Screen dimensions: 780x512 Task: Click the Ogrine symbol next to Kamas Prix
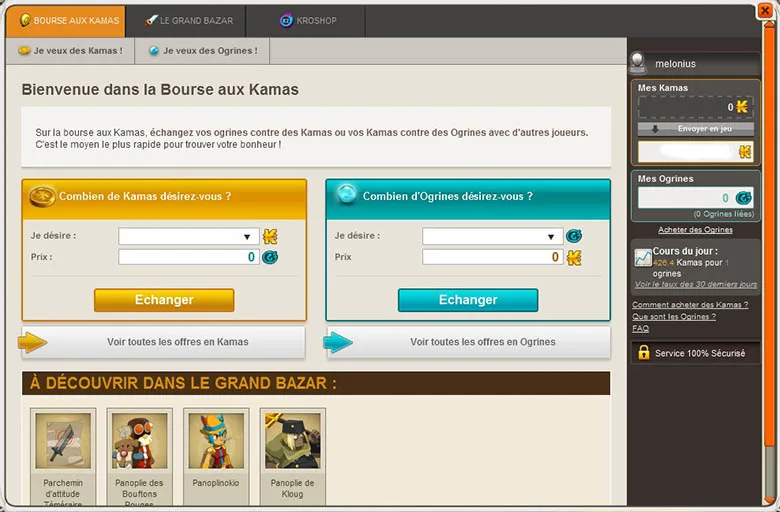point(270,257)
